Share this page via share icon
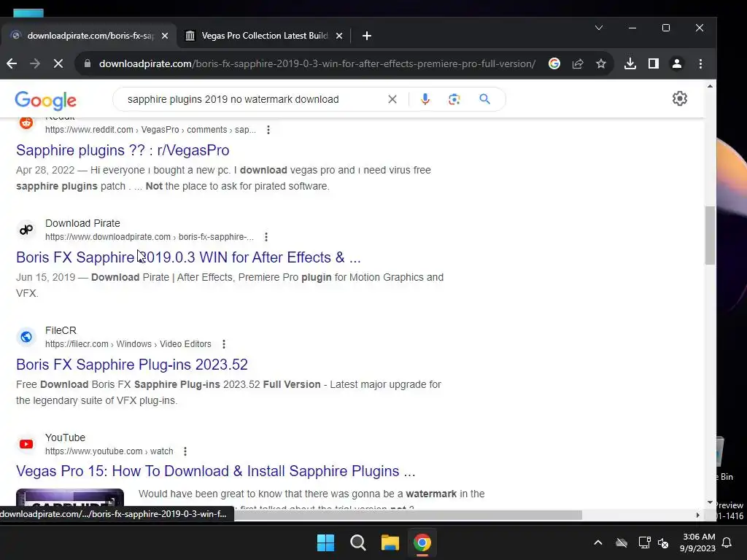 (578, 63)
